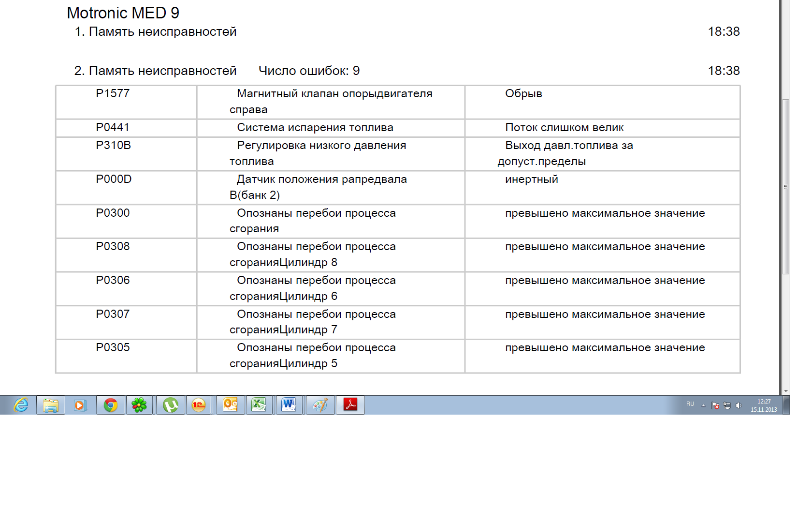Switch to Word in the taskbar
812x508 pixels.
point(289,405)
